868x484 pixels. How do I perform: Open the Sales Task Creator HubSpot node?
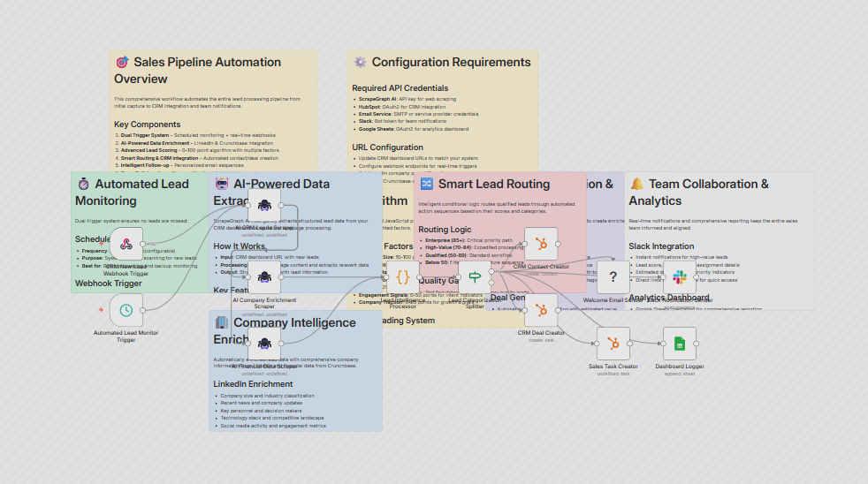click(x=613, y=344)
